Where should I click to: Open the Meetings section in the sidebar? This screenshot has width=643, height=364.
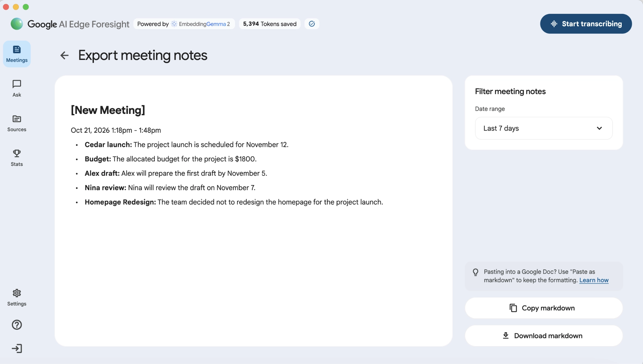17,54
